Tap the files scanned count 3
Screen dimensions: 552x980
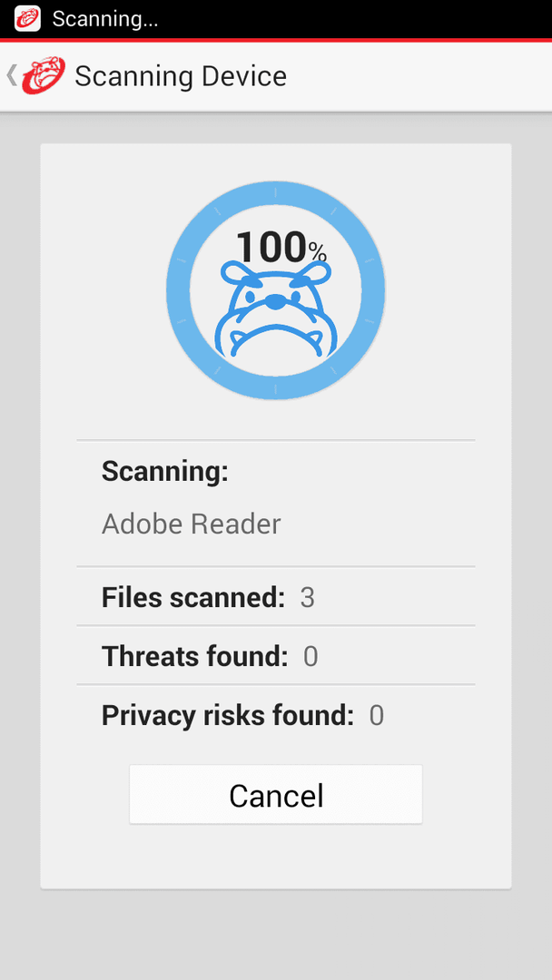[307, 598]
